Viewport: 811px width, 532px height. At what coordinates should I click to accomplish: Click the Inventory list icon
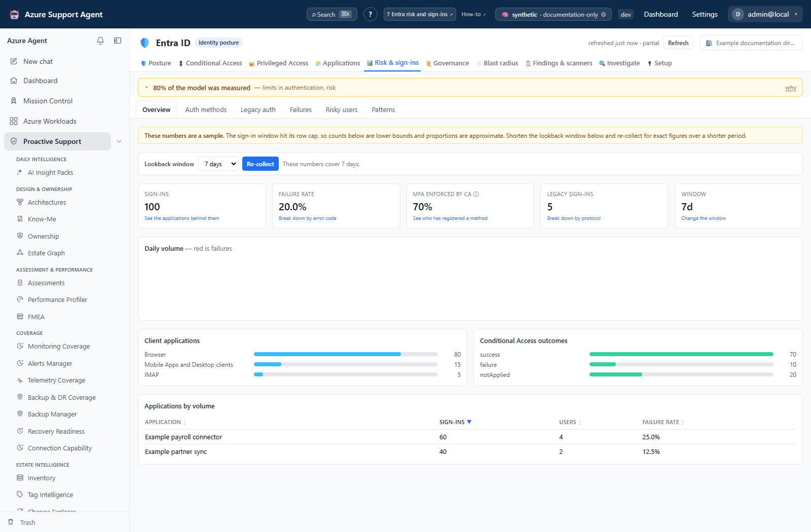click(x=20, y=478)
